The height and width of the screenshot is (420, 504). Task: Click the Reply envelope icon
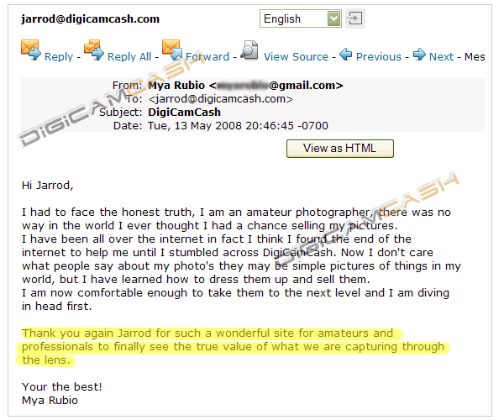pos(31,50)
